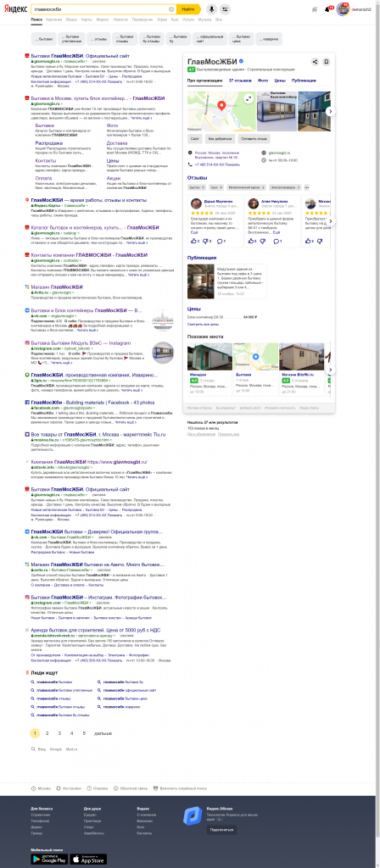Switch to the Картинки search tab
This screenshot has height=868, width=380.
point(53,19)
